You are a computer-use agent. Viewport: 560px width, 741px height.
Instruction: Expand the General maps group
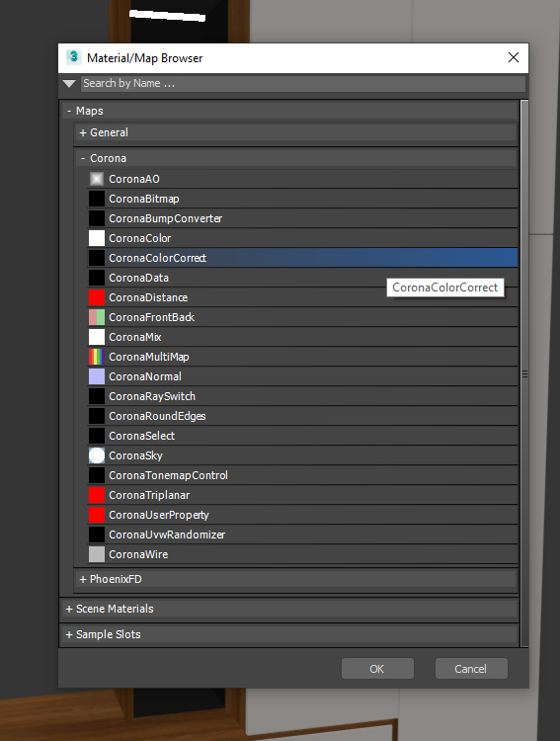(x=83, y=132)
